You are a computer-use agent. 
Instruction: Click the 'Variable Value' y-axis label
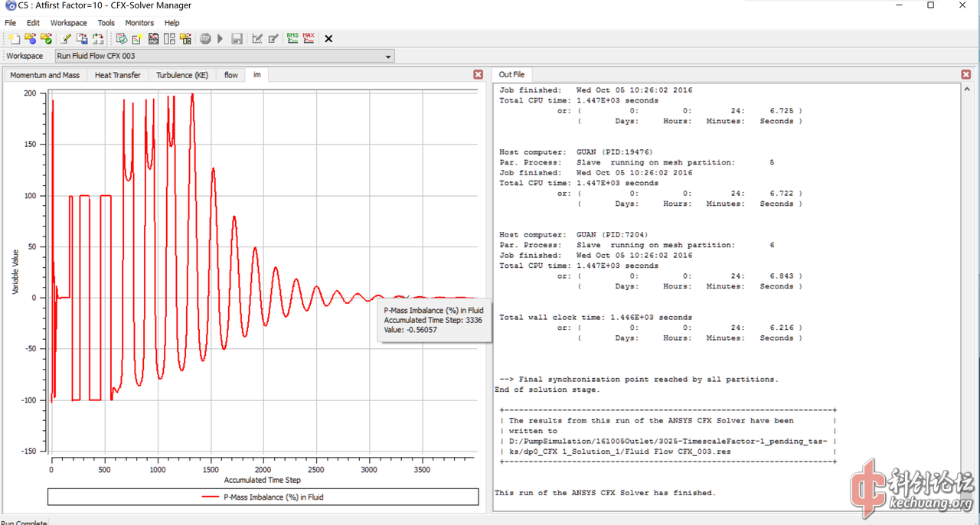pos(15,271)
